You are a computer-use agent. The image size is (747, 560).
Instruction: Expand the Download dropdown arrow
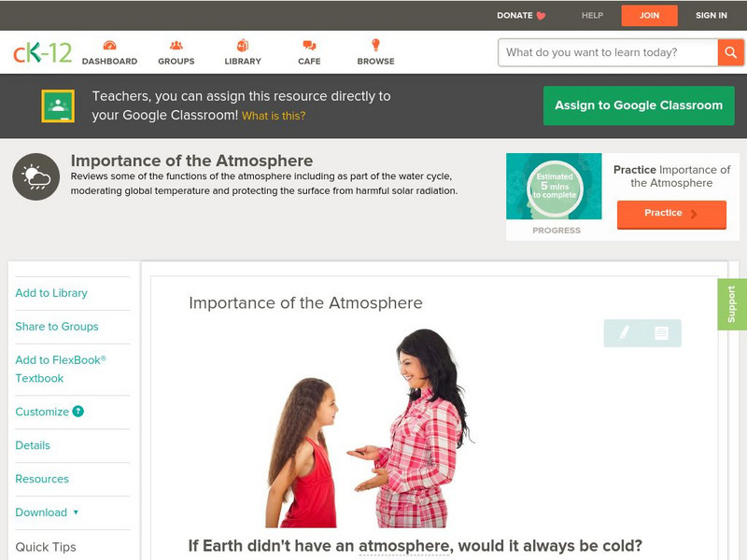76,512
